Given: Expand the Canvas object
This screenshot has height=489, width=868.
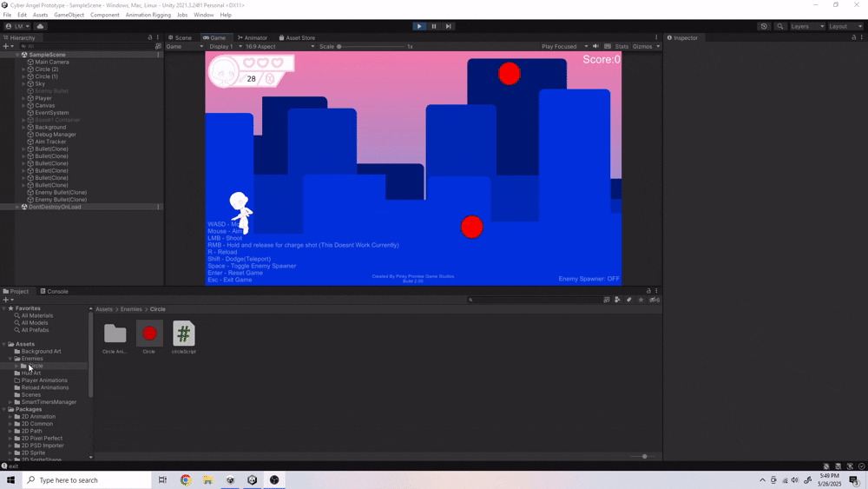Looking at the screenshot, I should coord(23,105).
